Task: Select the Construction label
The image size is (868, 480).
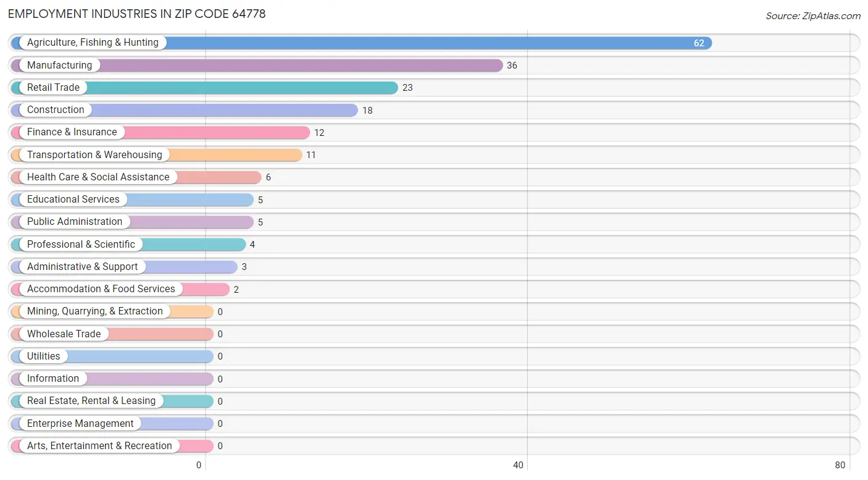Action: coord(56,109)
